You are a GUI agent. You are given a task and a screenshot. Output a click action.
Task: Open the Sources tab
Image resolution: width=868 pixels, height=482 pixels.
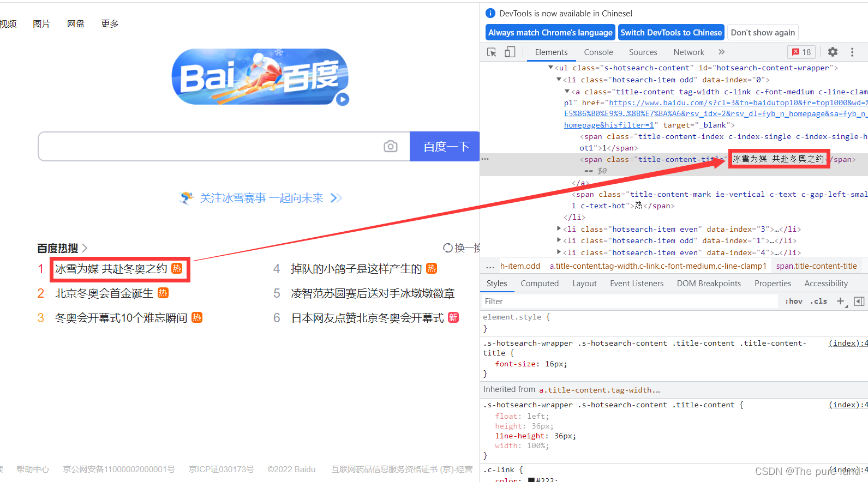click(x=643, y=52)
